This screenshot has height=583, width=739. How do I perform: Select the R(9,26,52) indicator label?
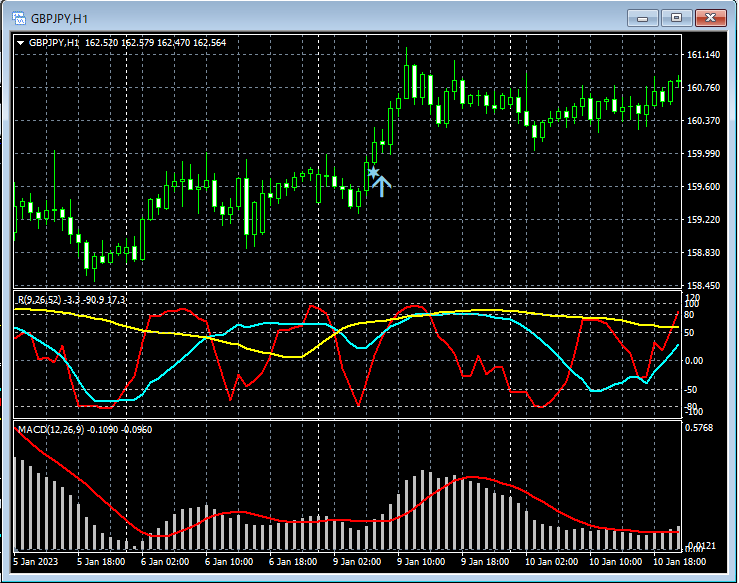(42, 300)
